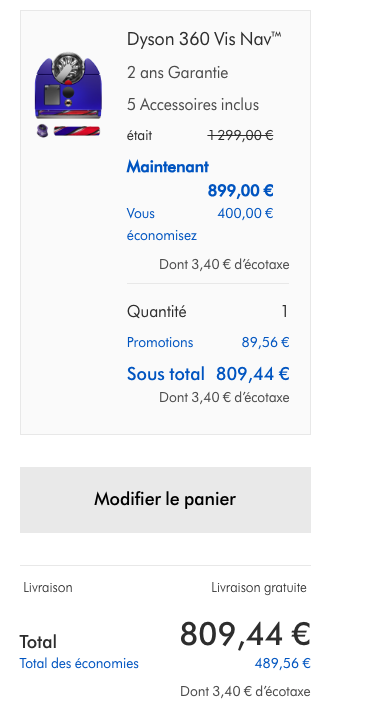365x722 pixels.
Task: Click the small purple accessory icon
Action: 42,131
